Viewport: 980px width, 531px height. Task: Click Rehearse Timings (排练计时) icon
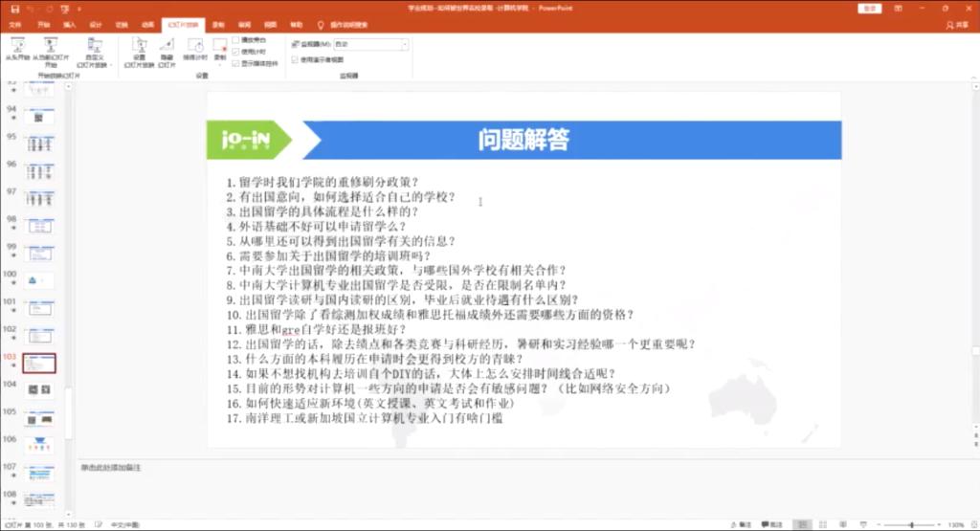(x=194, y=48)
